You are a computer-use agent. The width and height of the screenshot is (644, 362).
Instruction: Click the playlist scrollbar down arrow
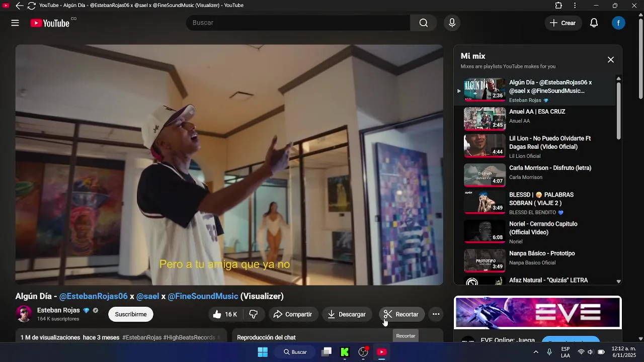(618, 282)
